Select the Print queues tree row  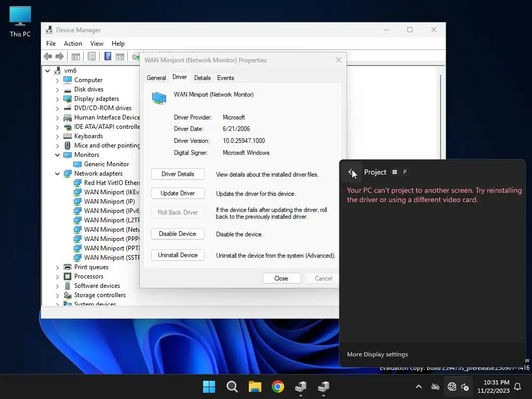click(91, 267)
